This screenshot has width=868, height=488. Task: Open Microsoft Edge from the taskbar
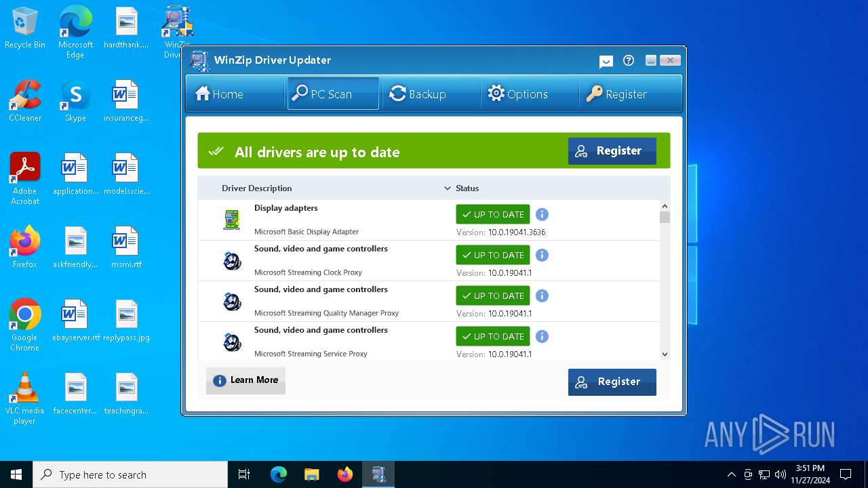pos(278,474)
